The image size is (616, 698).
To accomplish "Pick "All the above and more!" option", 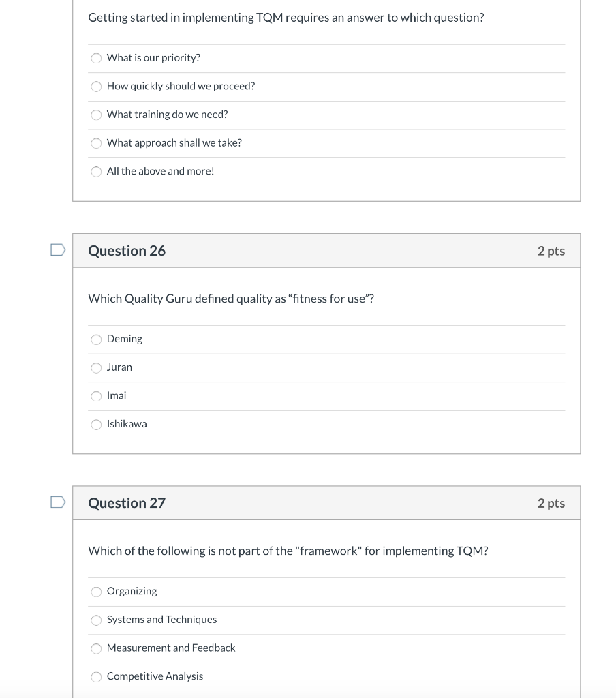I will pos(97,172).
